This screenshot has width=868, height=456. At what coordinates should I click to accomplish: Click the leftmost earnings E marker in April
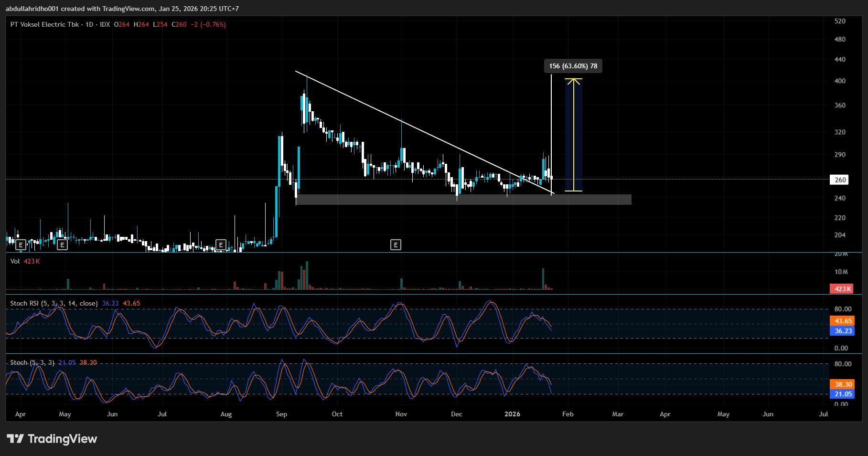(x=21, y=245)
